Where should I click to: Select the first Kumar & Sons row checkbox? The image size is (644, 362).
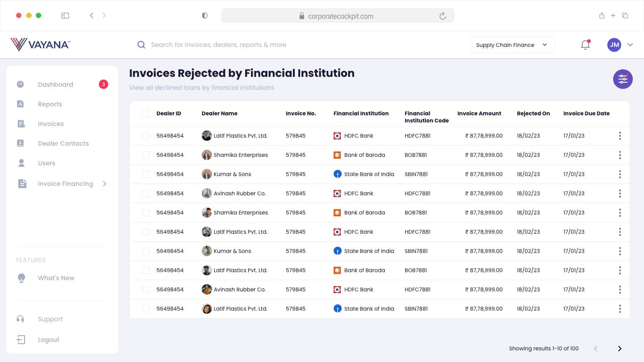[x=146, y=174]
